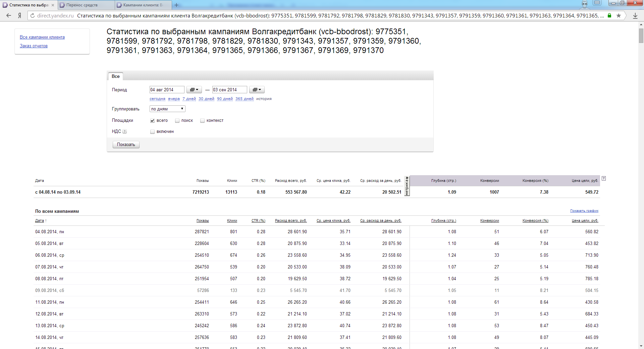The height and width of the screenshot is (349, 644).
Task: Enable the 'контекст' checkbox
Action: [x=202, y=120]
